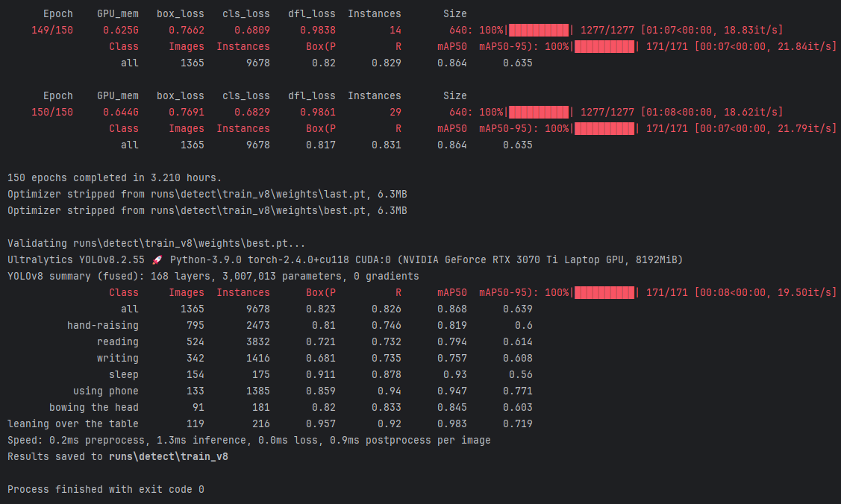Click the Instances value '14' for epoch 149
This screenshot has width=841, height=504.
[x=396, y=30]
